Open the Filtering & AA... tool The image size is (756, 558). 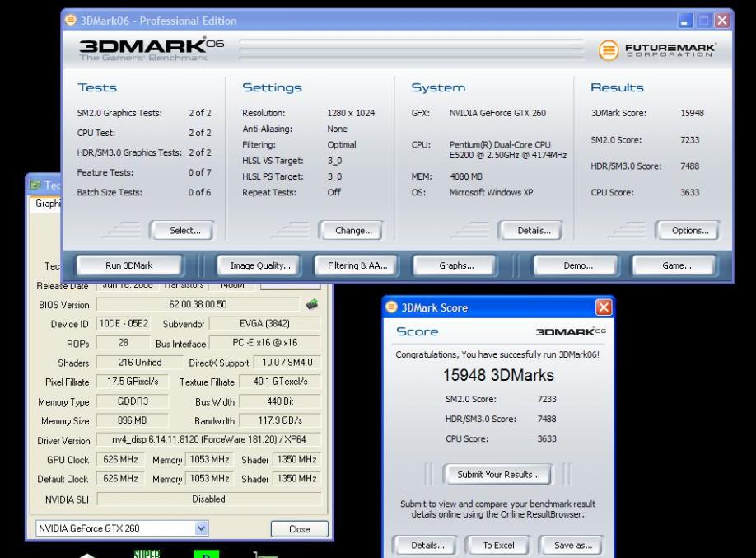tap(357, 265)
